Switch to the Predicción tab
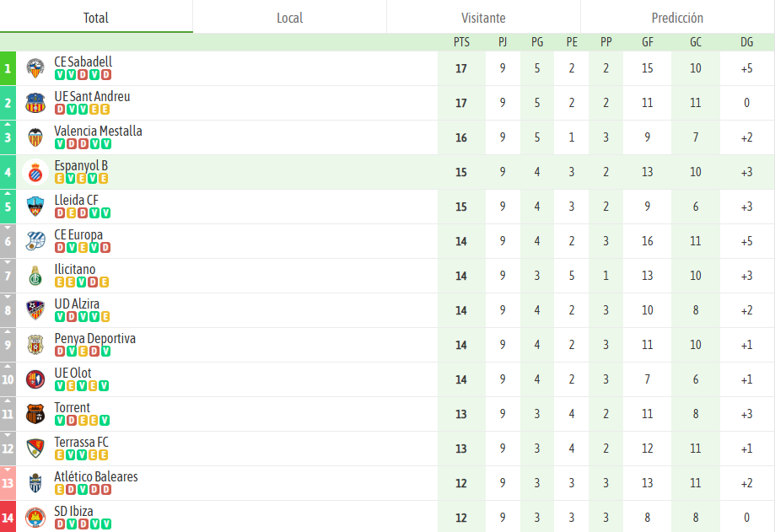The height and width of the screenshot is (532, 775). (x=676, y=17)
